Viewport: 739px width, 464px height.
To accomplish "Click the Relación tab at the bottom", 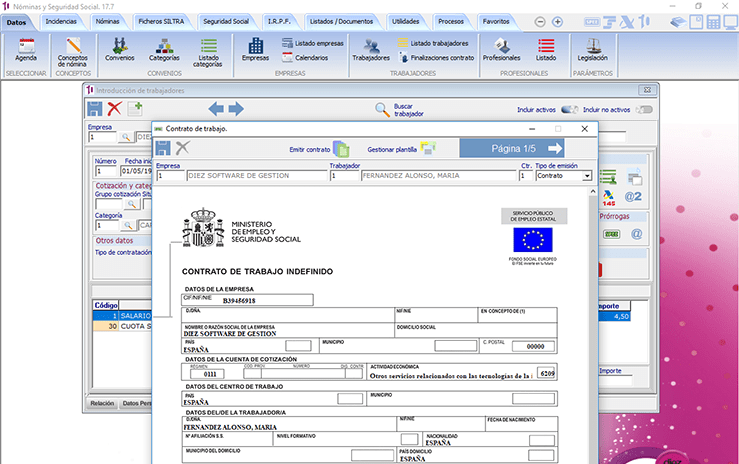I will [x=102, y=403].
